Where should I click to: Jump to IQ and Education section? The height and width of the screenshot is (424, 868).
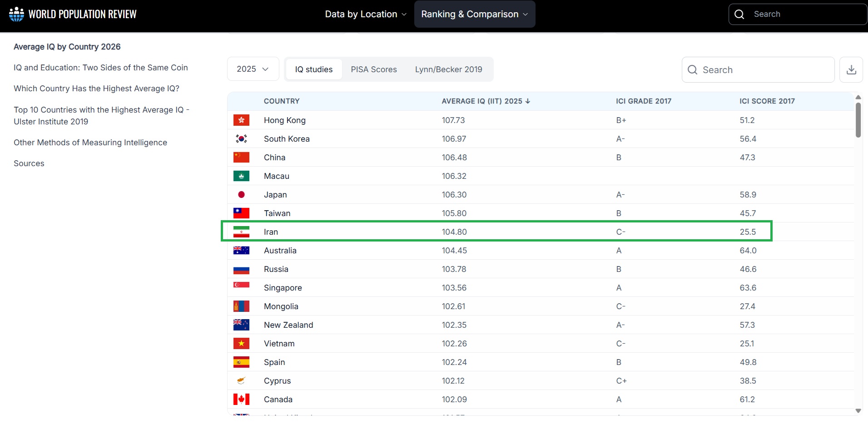click(x=101, y=68)
